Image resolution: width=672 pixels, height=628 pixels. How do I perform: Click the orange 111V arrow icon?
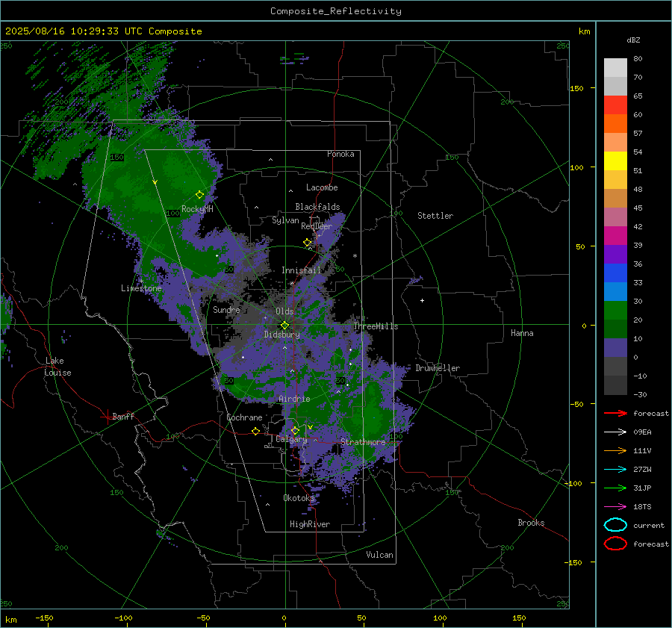pyautogui.click(x=615, y=450)
